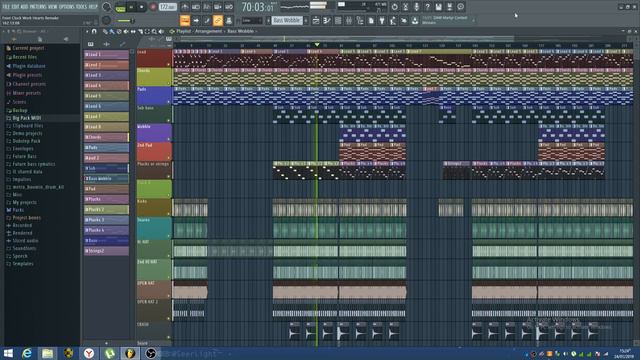Click the undo history circular arrow icon
Screen dimensions: 640x360
coord(394,7)
